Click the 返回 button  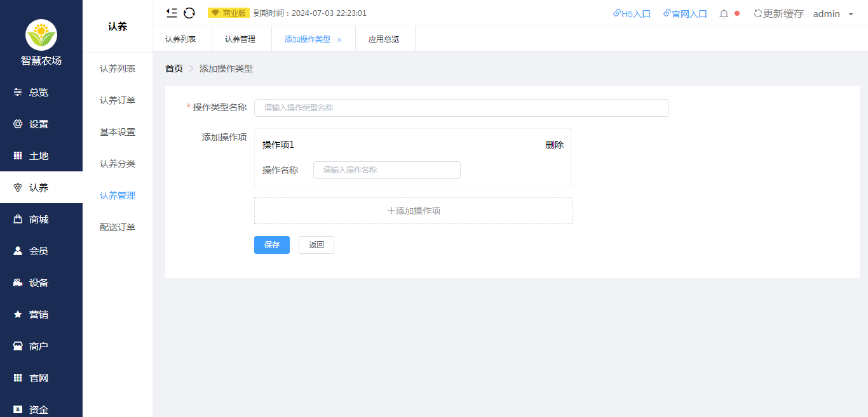316,245
